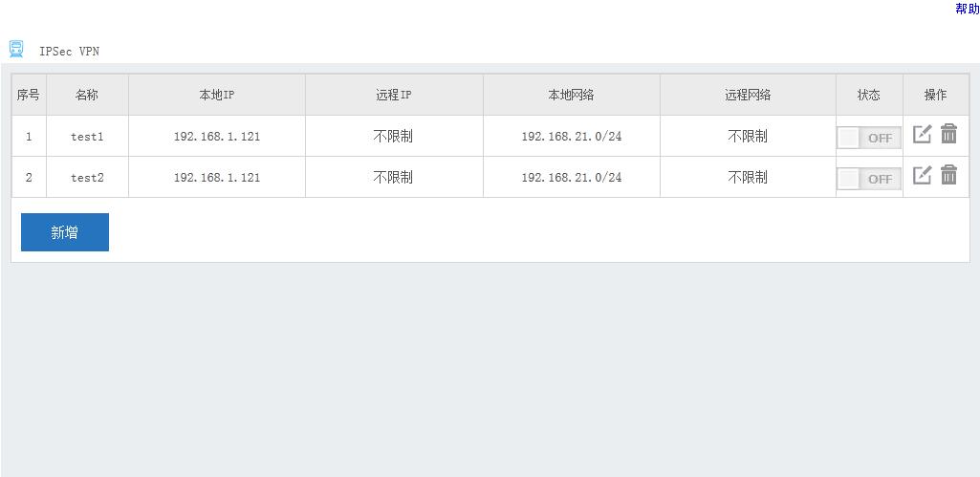This screenshot has width=980, height=477.
Task: Select the test2 name cell
Action: click(87, 178)
